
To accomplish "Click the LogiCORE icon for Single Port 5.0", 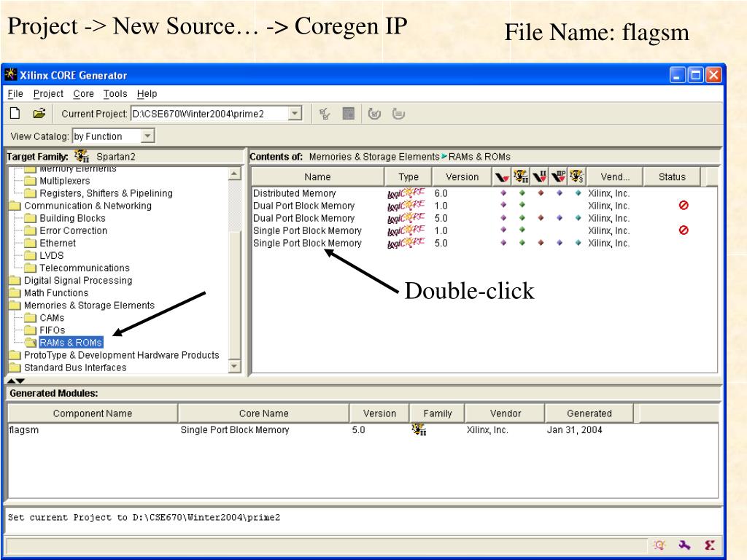I will 406,243.
